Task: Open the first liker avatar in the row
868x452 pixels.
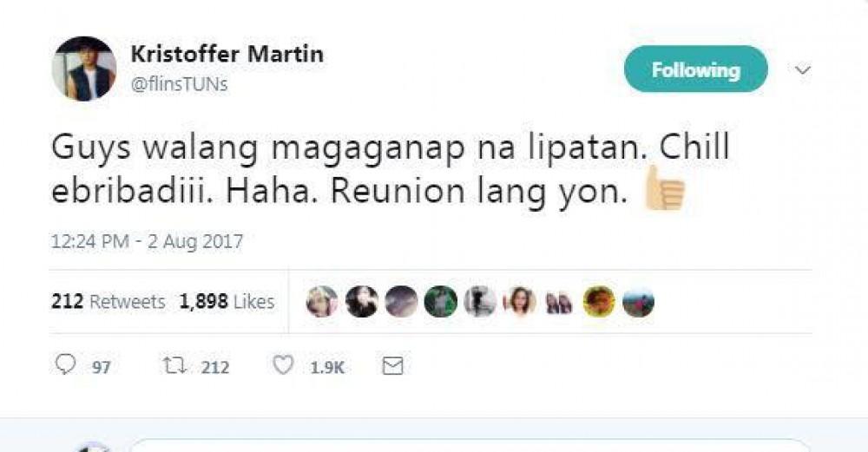Action: pyautogui.click(x=322, y=301)
